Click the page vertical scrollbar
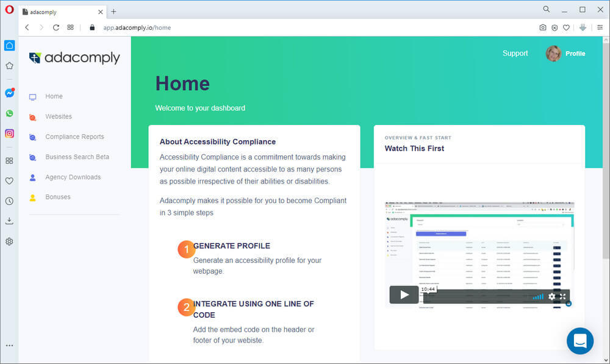The image size is (610, 364). pos(606,149)
